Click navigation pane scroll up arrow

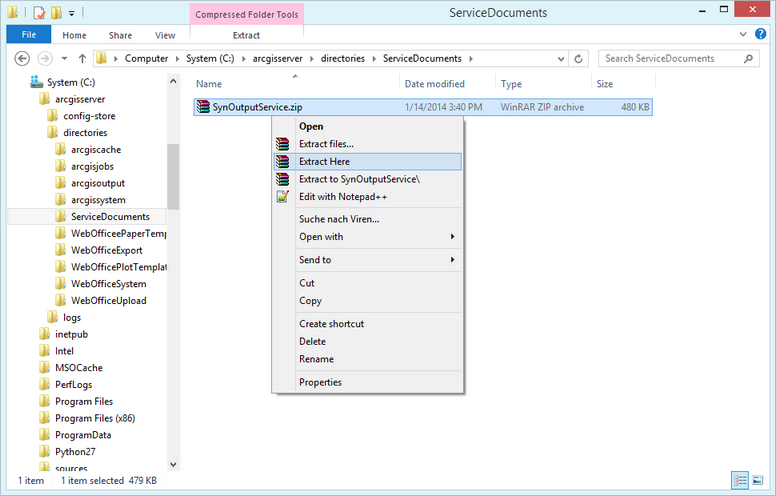pos(173,81)
